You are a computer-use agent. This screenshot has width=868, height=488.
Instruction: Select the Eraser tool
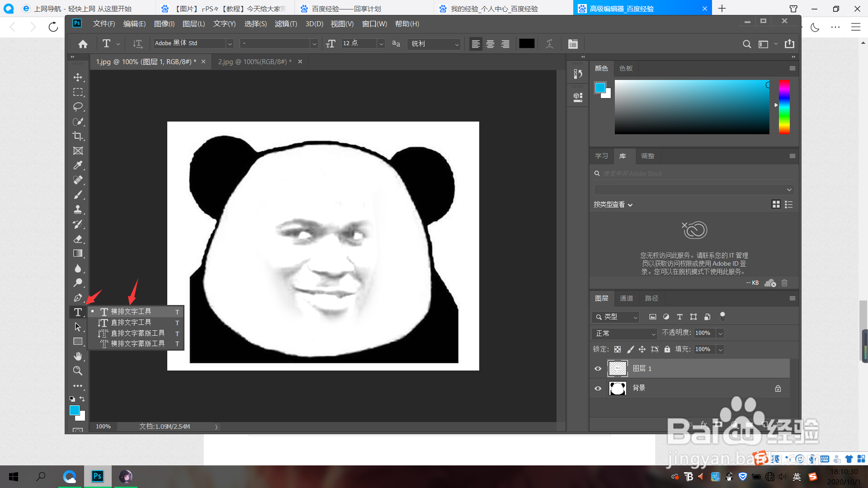pos(78,239)
